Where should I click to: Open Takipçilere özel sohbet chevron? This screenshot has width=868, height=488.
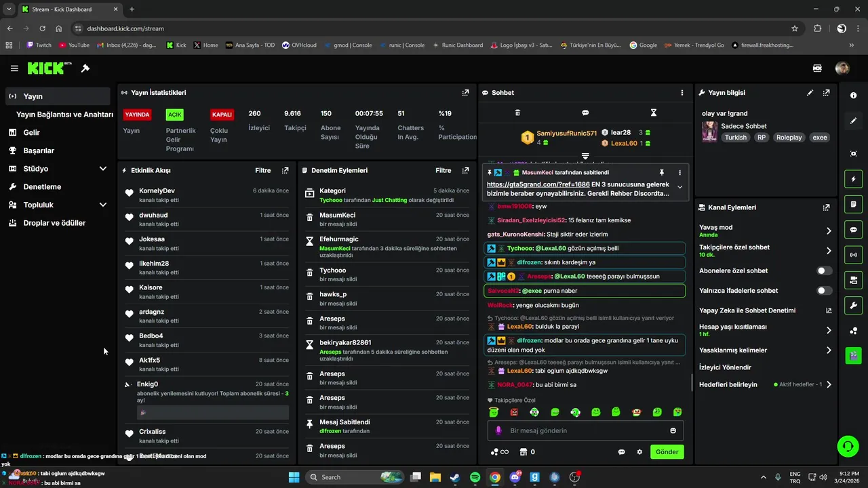click(829, 251)
